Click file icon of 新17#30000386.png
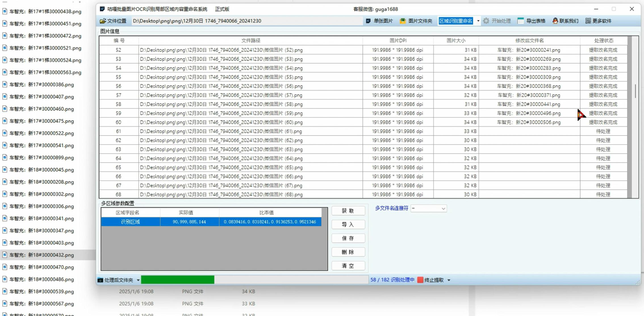Image resolution: width=644 pixels, height=316 pixels. 5,85
